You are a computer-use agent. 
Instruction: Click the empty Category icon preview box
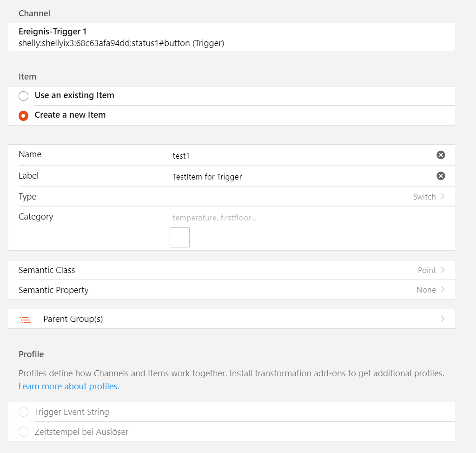pyautogui.click(x=179, y=237)
